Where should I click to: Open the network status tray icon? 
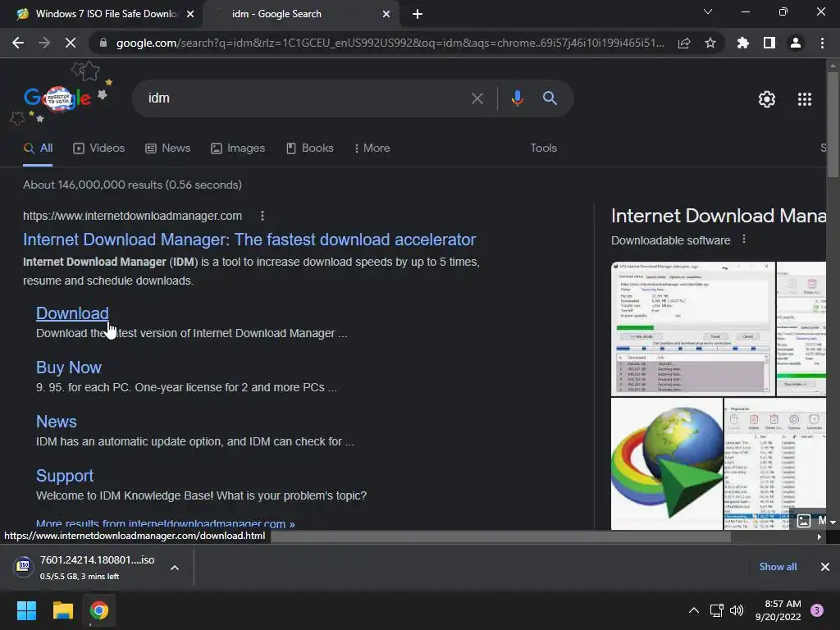point(716,610)
